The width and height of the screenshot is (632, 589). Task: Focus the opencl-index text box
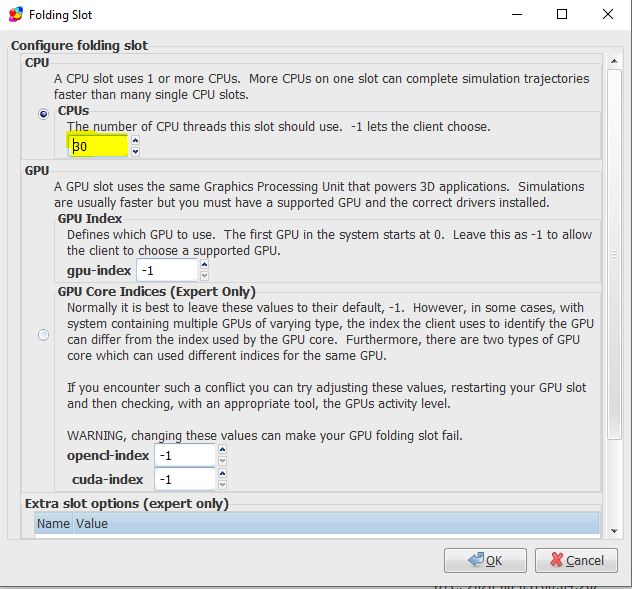[x=184, y=455]
